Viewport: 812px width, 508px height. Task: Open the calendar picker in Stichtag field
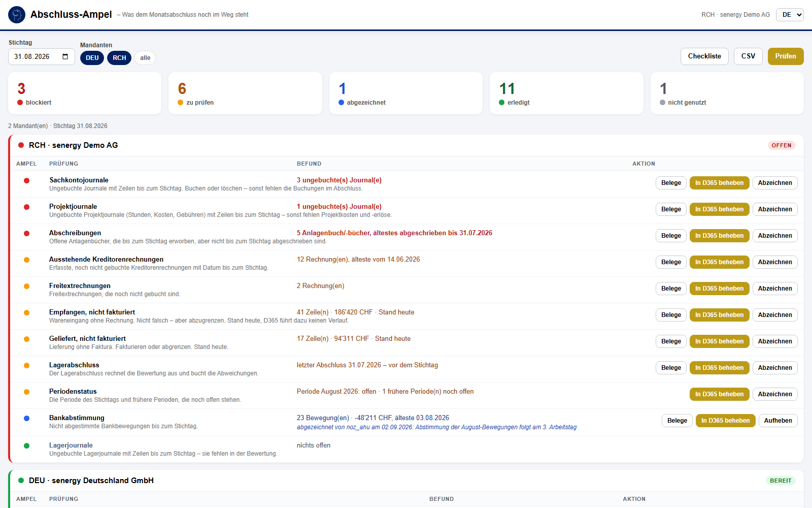pos(65,56)
